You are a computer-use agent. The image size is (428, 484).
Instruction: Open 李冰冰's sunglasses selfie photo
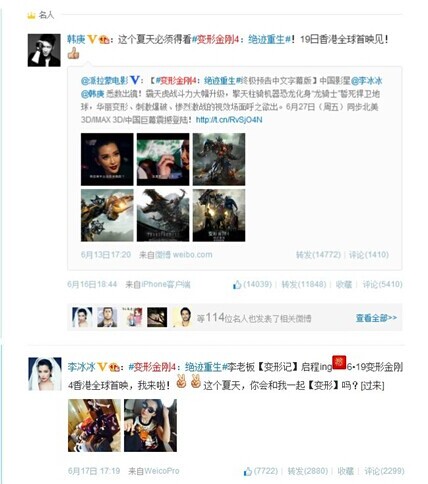(150, 426)
